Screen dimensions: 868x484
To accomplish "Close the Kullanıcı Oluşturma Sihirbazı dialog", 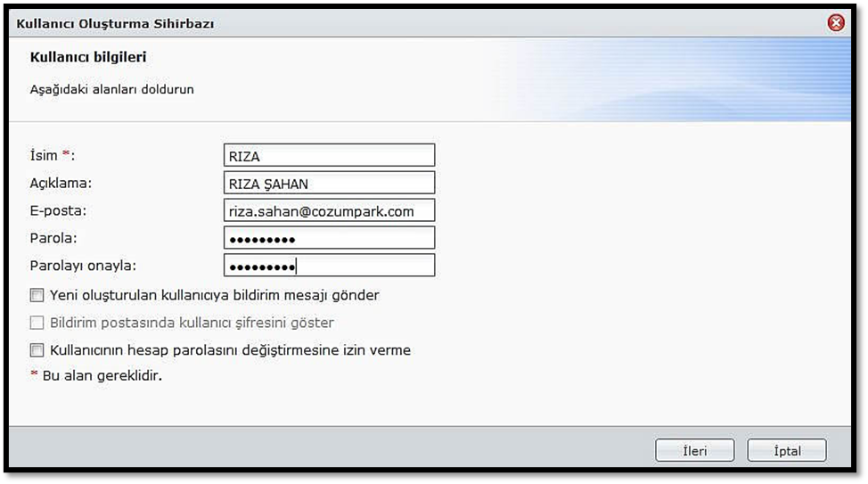I will pyautogui.click(x=835, y=23).
